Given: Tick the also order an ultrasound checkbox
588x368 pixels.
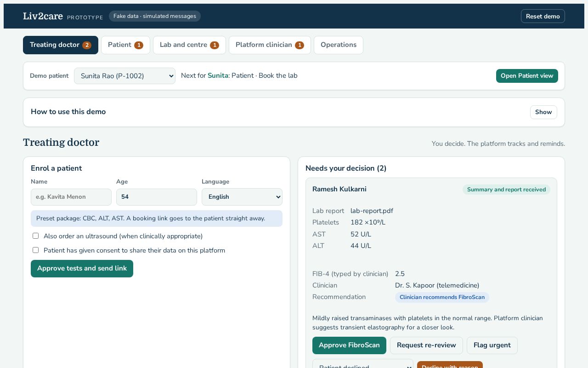Looking at the screenshot, I should tap(35, 236).
